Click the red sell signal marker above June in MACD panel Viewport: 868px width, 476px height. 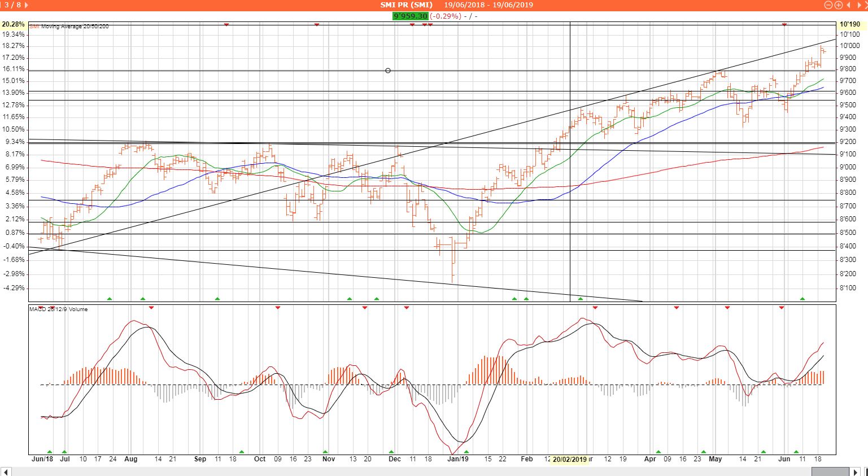point(782,308)
